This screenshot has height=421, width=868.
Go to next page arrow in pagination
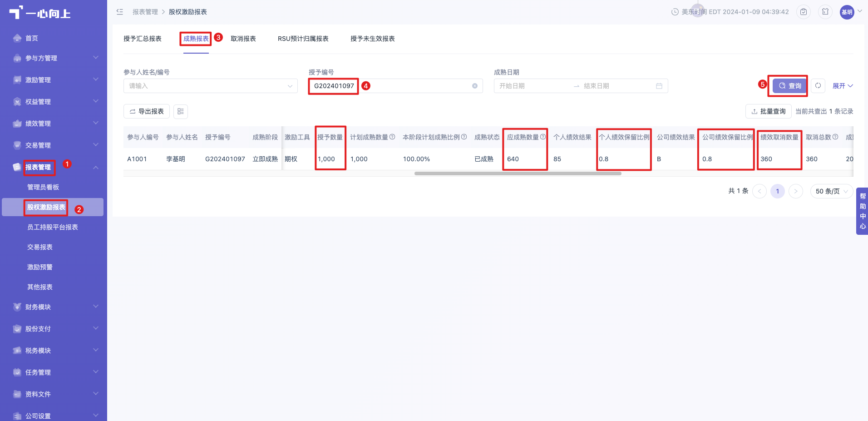point(796,191)
